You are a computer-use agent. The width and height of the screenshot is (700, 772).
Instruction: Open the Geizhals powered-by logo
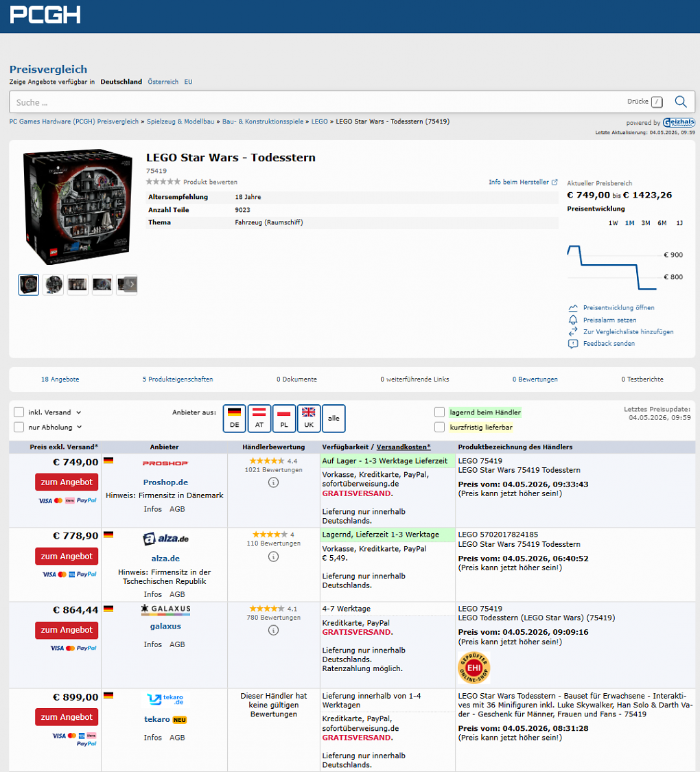click(x=679, y=122)
